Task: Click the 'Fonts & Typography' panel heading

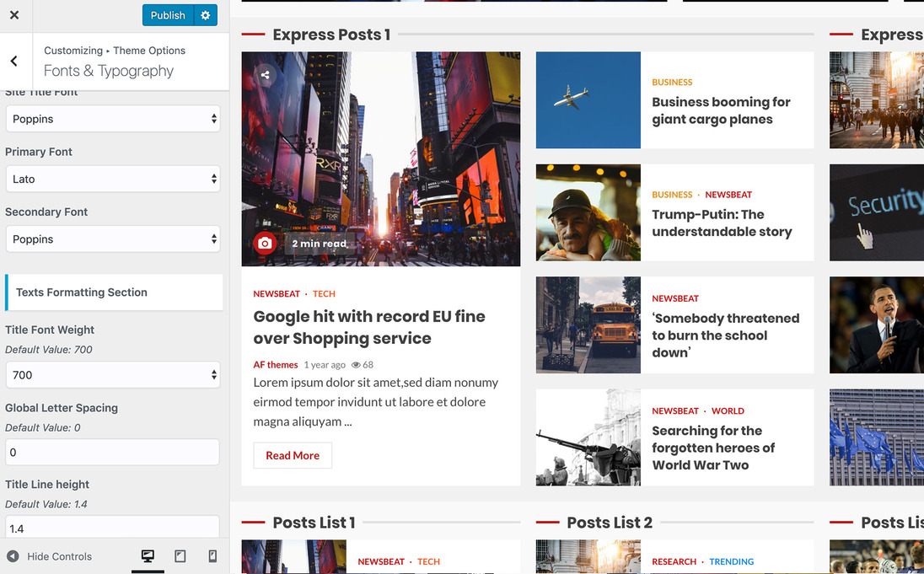Action: point(109,71)
